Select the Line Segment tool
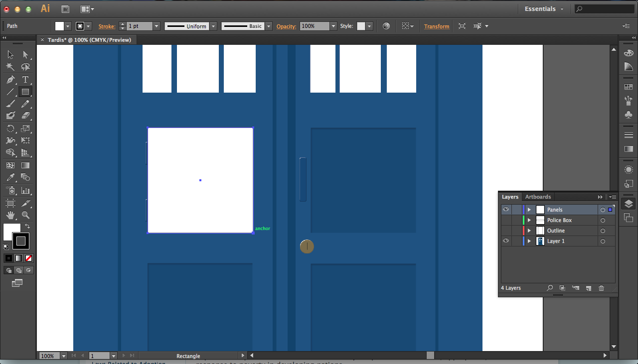638x364 pixels. point(10,92)
